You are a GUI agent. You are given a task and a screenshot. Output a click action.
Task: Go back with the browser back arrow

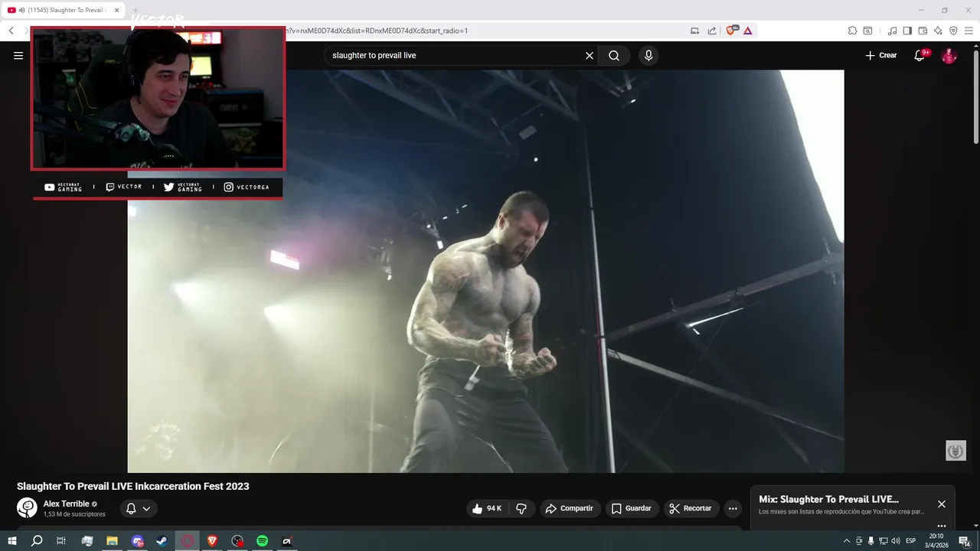11,31
